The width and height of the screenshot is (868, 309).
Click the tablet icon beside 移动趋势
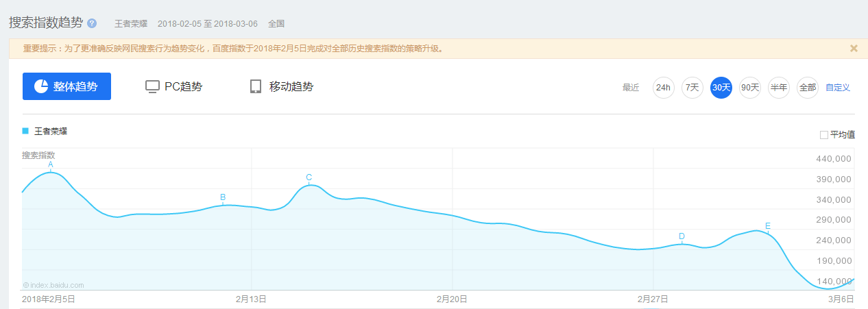click(x=256, y=86)
